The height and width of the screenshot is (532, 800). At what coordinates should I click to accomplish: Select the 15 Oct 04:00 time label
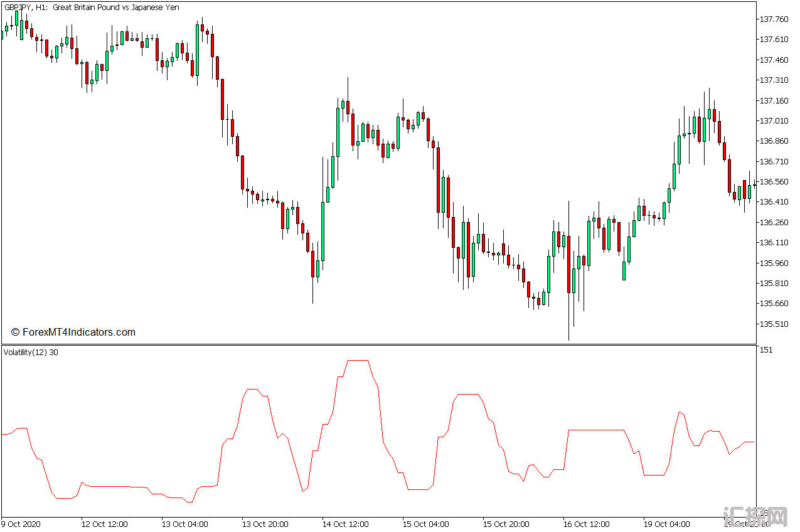(x=425, y=524)
